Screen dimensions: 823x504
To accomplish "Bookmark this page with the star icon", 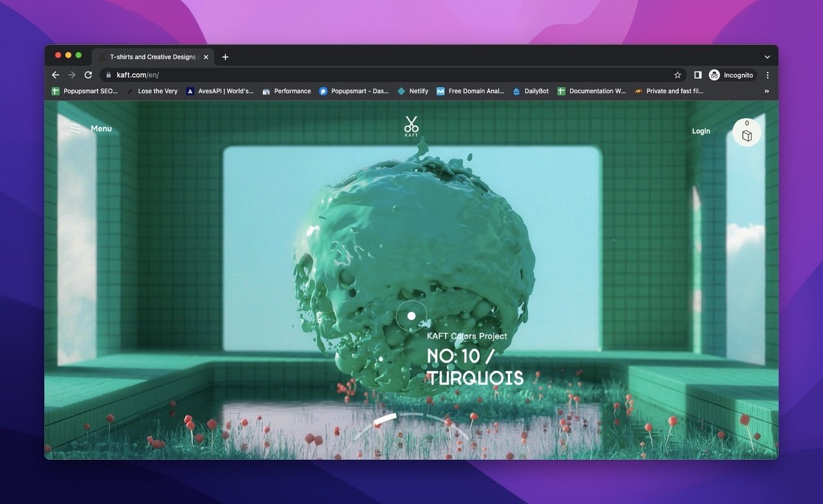I will [677, 75].
